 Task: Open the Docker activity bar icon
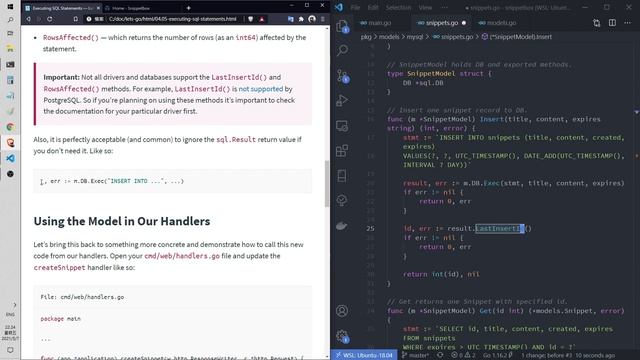click(342, 226)
